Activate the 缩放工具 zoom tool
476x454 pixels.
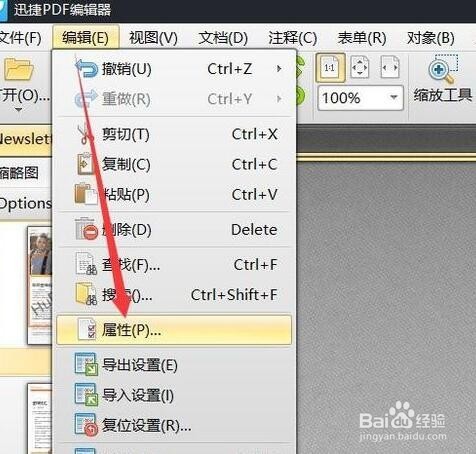point(443,79)
